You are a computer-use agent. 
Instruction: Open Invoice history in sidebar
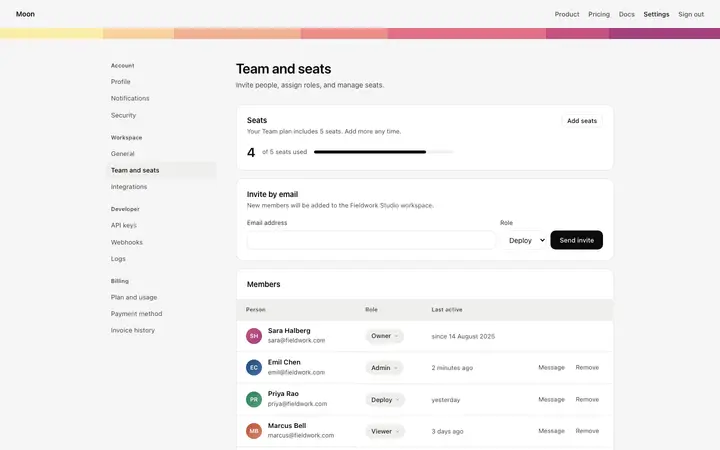[133, 330]
